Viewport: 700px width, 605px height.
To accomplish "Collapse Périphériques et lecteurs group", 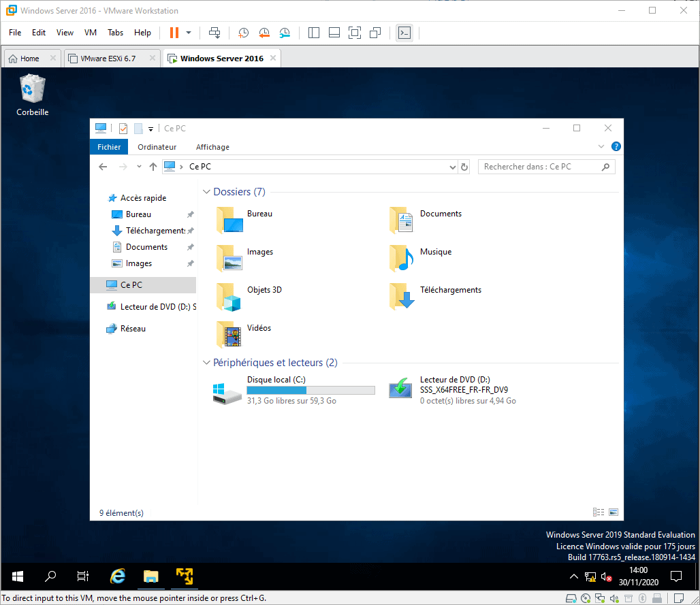I will pos(206,362).
